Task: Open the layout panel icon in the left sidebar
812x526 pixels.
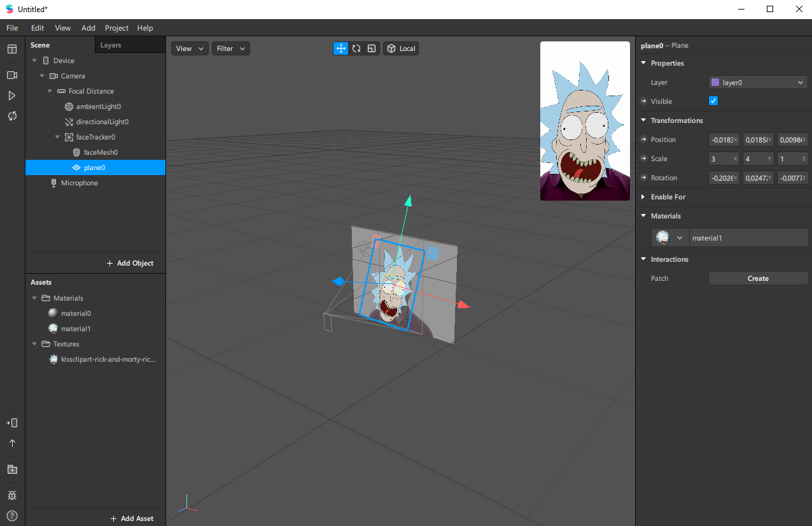Action: pyautogui.click(x=12, y=49)
